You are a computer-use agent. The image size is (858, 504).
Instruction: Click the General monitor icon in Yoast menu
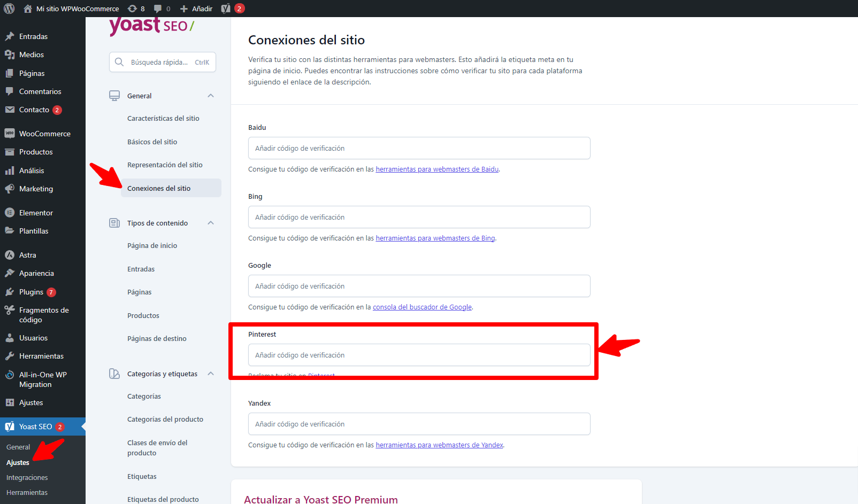point(114,96)
